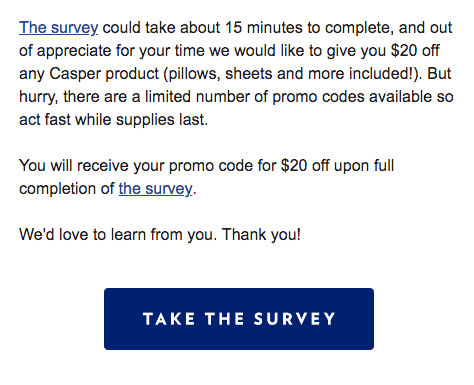
Task: Click the word 'SURVEY' on the blue button
Action: point(294,319)
